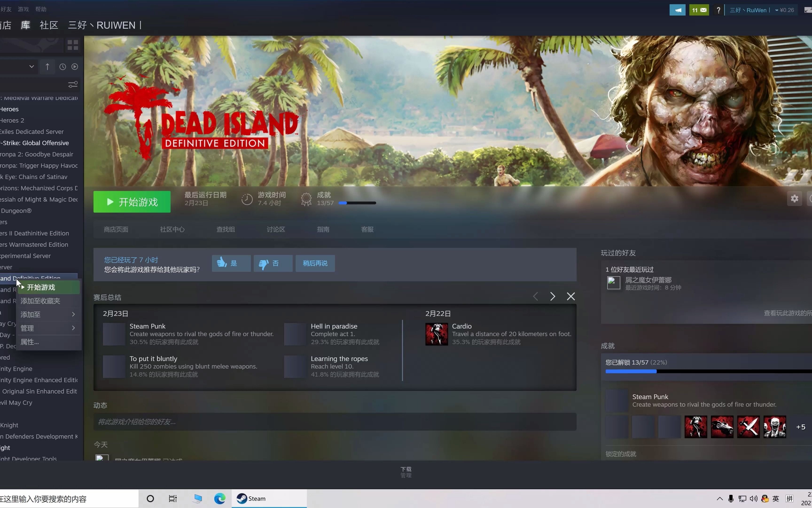Viewport: 812px width, 508px height.
Task: Expand the 管理 submenu
Action: tap(48, 328)
